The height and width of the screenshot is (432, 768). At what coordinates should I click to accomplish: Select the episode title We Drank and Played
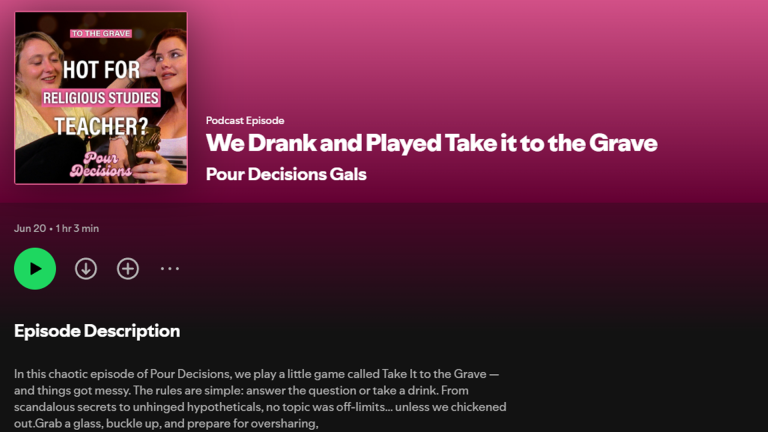(x=432, y=143)
